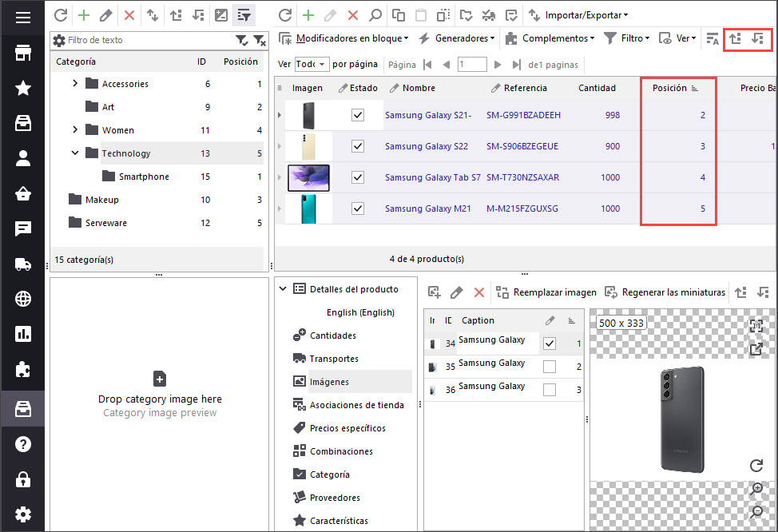Move product position up in toolbar
This screenshot has width=778, height=532.
[736, 38]
